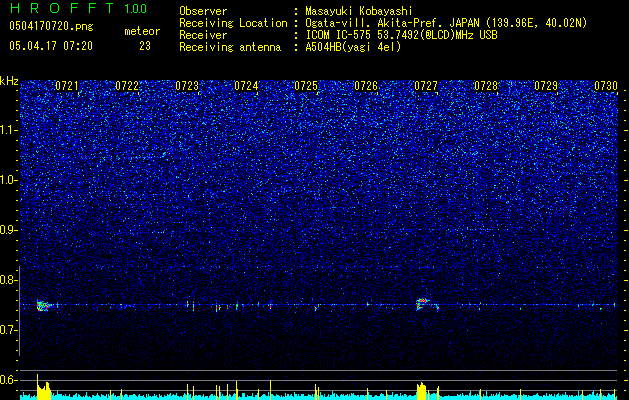Screen dimensions: 629x400
Task: Select the version number 1.00
Action: click(x=135, y=8)
